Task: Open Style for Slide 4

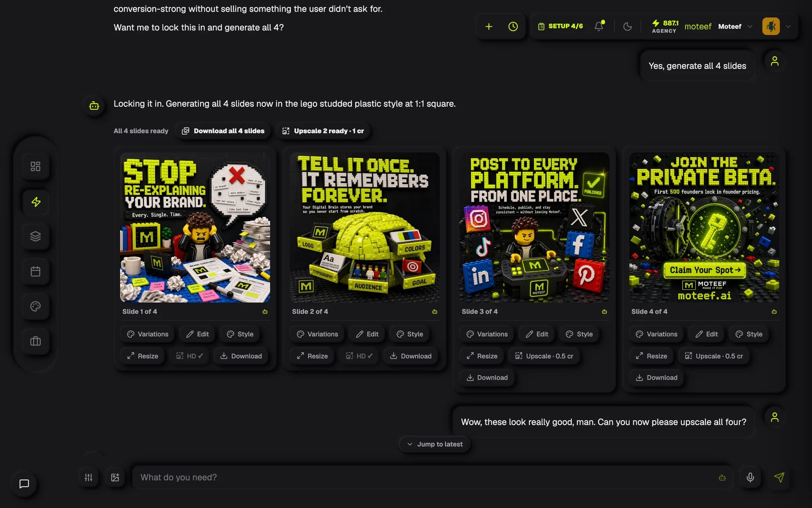Action: point(749,334)
